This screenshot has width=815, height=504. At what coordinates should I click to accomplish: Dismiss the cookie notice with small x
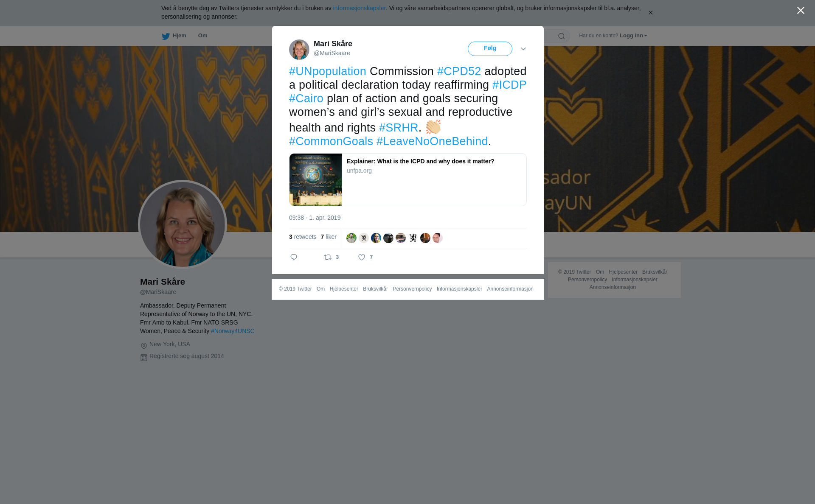(650, 13)
